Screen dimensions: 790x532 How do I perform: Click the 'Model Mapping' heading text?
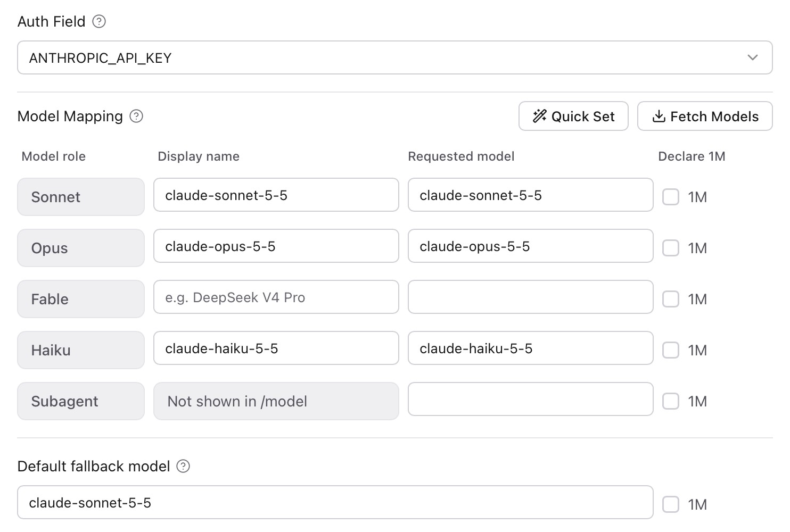click(70, 116)
